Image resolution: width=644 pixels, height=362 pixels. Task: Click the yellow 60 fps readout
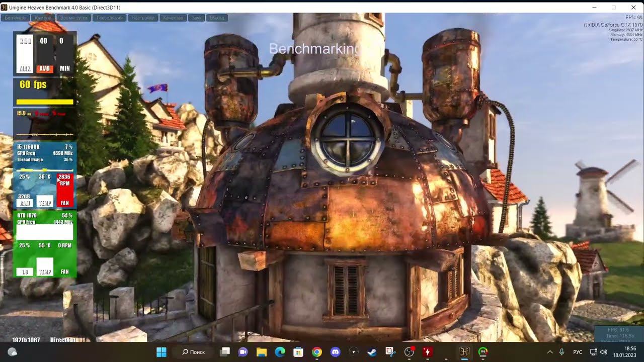[x=33, y=84]
